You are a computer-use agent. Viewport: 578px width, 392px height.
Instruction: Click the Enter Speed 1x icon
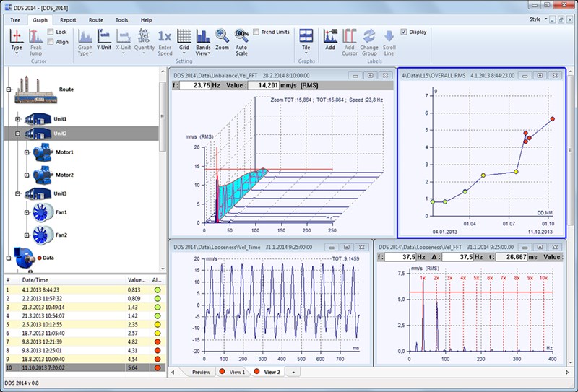tap(165, 37)
